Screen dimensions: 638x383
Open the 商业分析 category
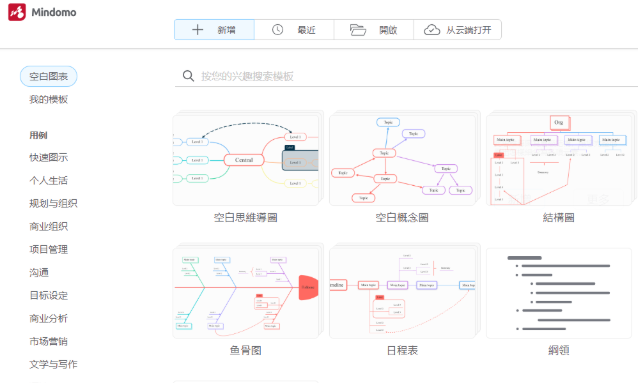coord(48,318)
